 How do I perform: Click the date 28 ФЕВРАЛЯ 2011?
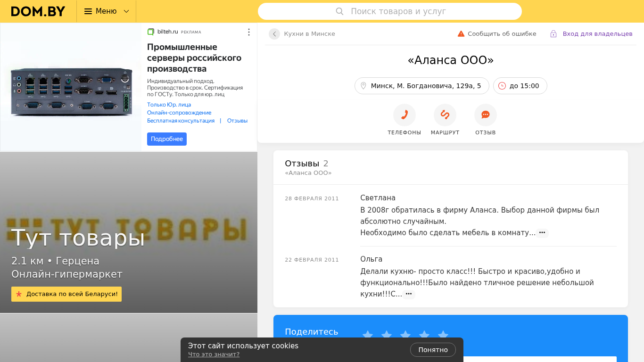coord(312,198)
